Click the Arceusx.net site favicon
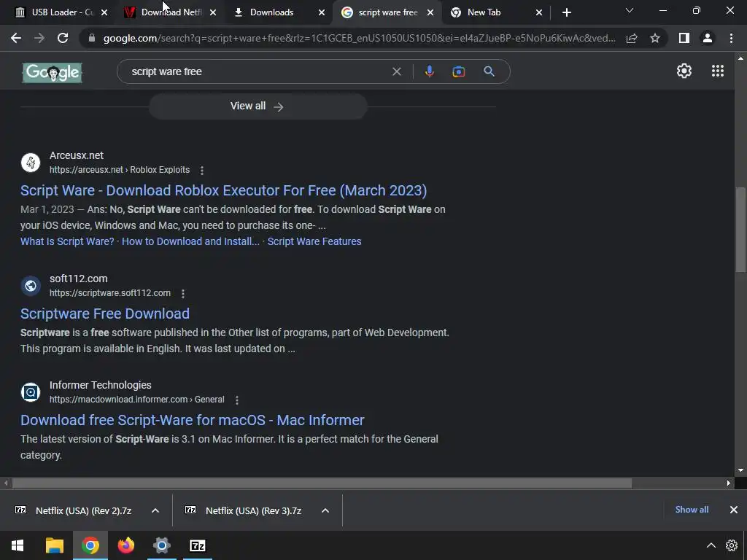This screenshot has height=560, width=747. (x=31, y=163)
